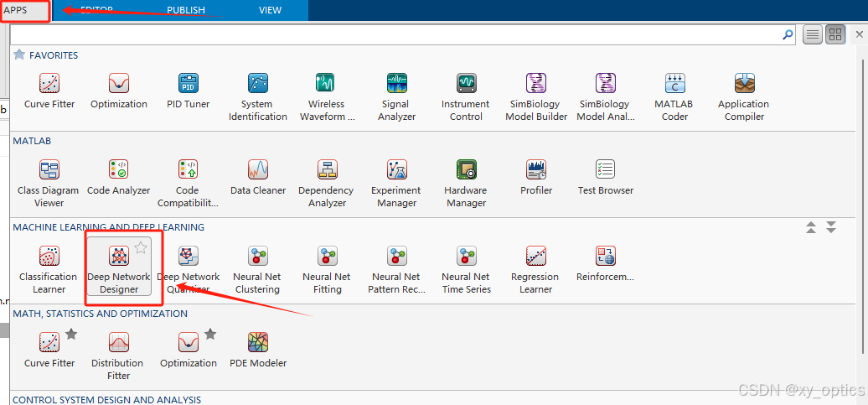The image size is (868, 405).
Task: Launch the Regression Learner app
Action: (x=536, y=270)
